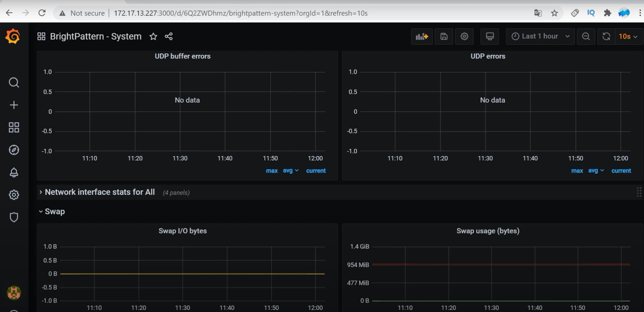Sort UDP errors legend by avg

coord(596,171)
